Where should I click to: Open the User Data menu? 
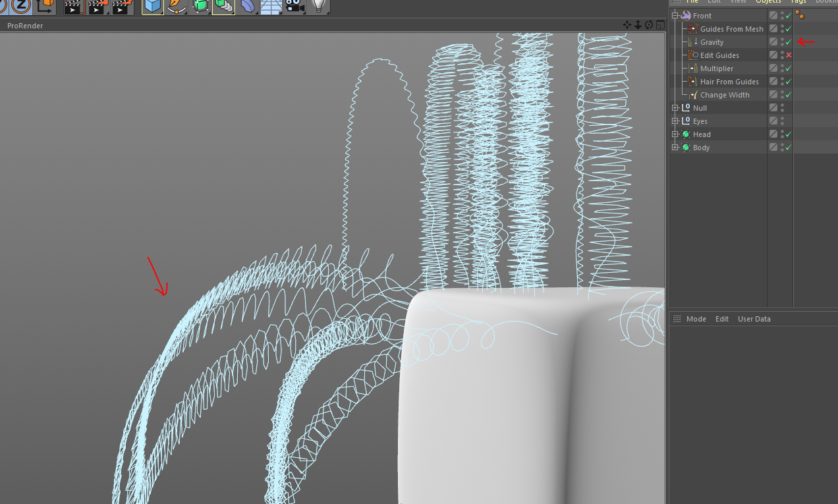click(754, 319)
